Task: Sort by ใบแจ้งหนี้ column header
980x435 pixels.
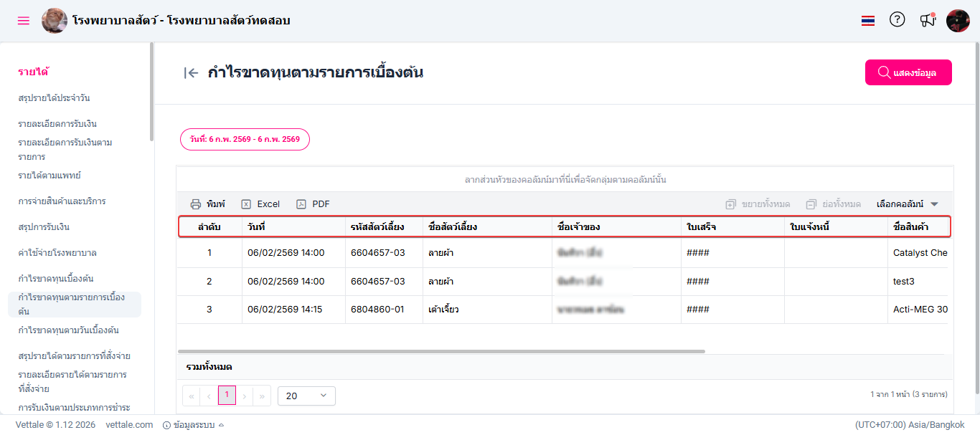Action: click(x=836, y=227)
